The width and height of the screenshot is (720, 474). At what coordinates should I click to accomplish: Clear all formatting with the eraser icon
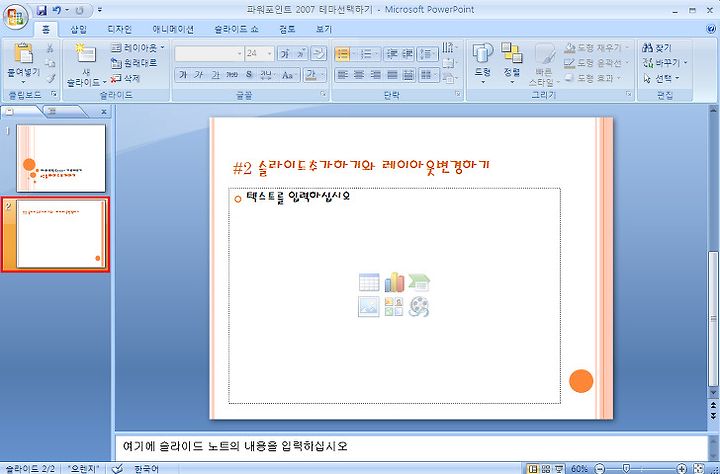319,54
